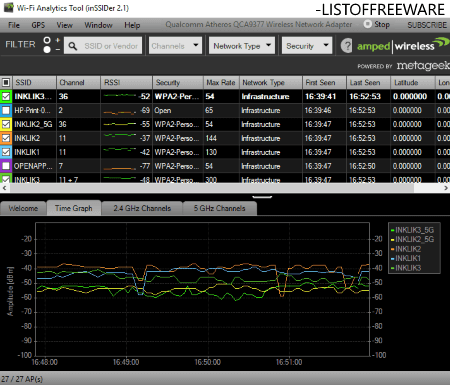Check the OPENAPP network checkbox

(6, 166)
